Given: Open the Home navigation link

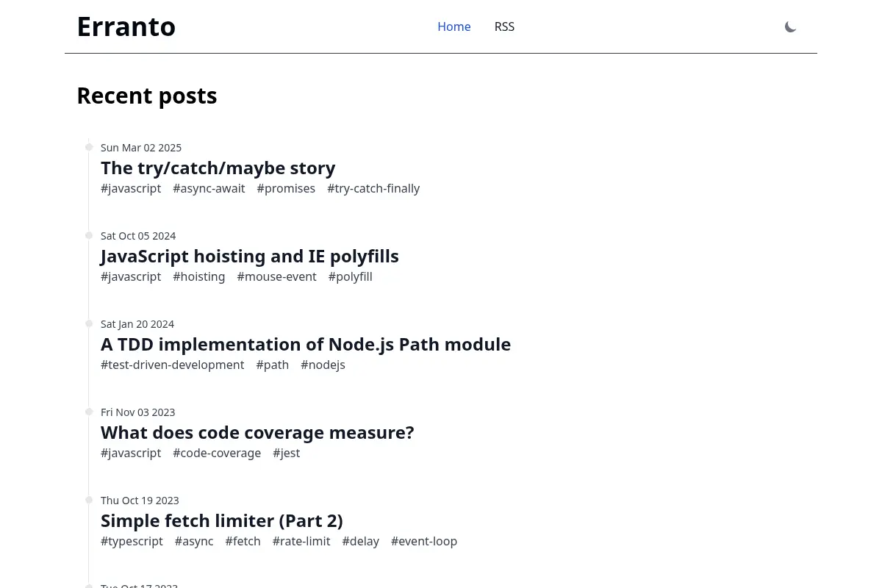Looking at the screenshot, I should [x=454, y=26].
